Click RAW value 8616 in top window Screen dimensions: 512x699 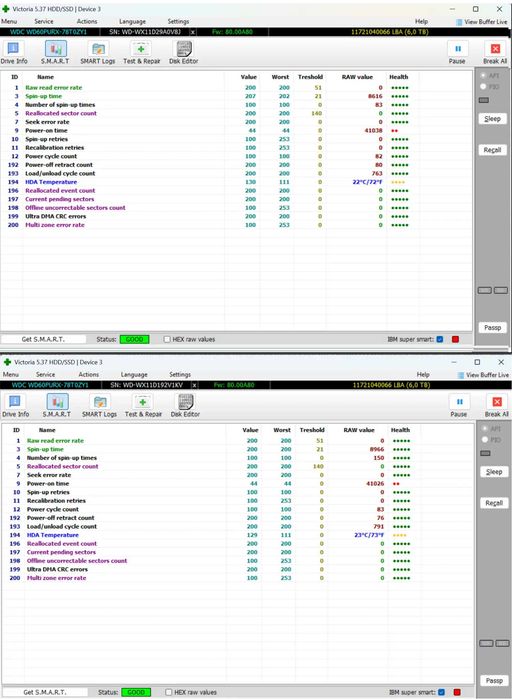(x=375, y=96)
